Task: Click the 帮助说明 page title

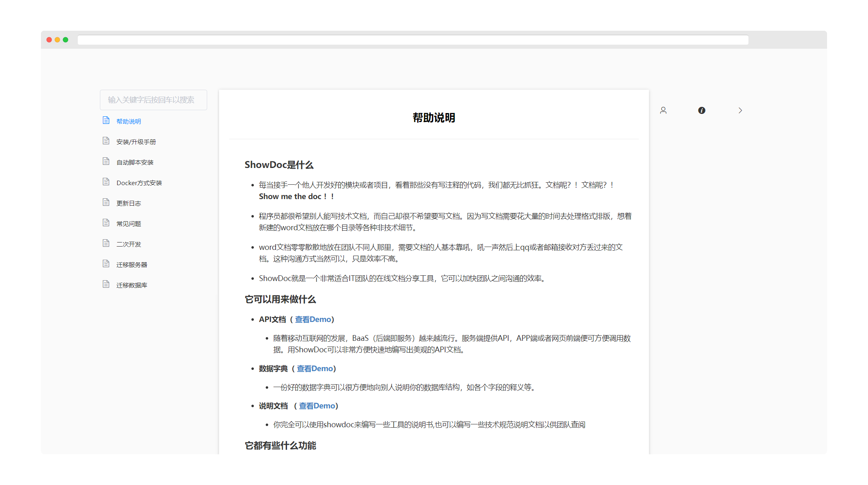Action: point(434,118)
